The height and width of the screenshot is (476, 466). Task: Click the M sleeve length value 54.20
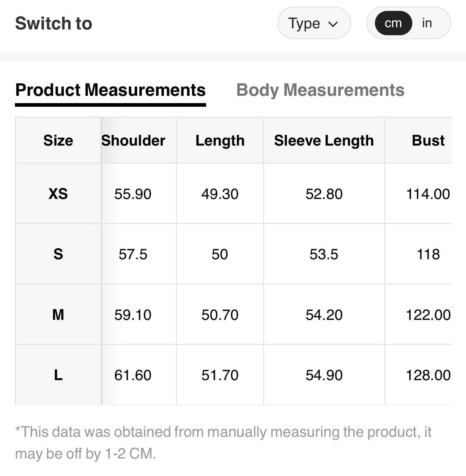pos(324,314)
